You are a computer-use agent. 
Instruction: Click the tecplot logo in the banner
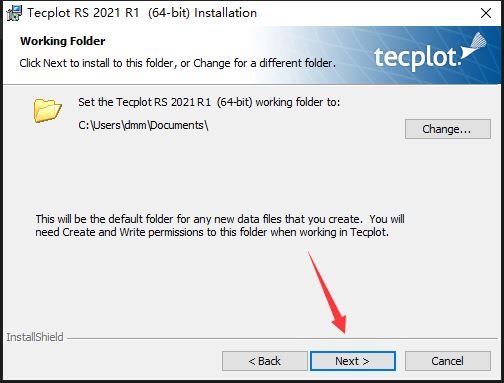click(x=430, y=52)
